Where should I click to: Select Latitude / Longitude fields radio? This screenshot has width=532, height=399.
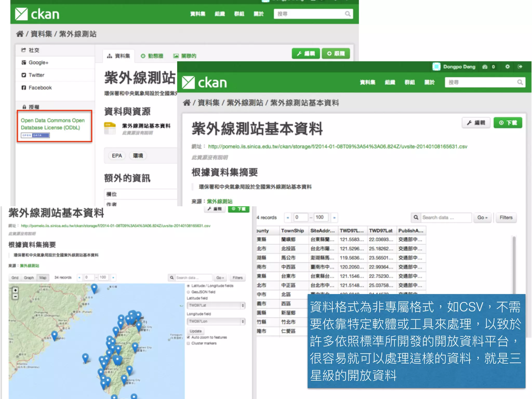pyautogui.click(x=189, y=286)
